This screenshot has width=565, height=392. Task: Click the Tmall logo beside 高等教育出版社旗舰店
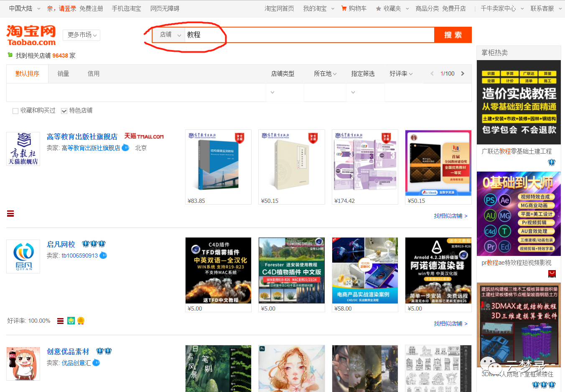pos(145,136)
